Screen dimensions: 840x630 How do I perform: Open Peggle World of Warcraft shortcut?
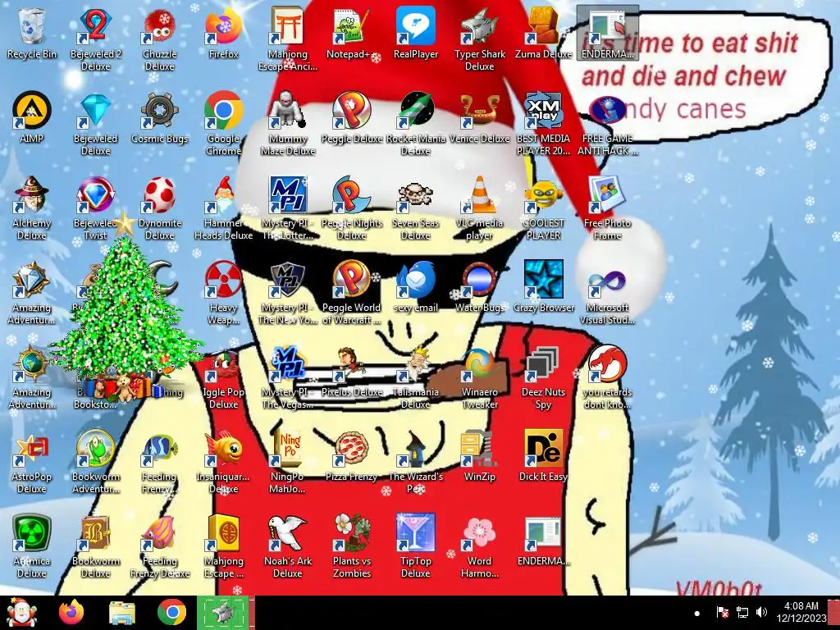351,293
